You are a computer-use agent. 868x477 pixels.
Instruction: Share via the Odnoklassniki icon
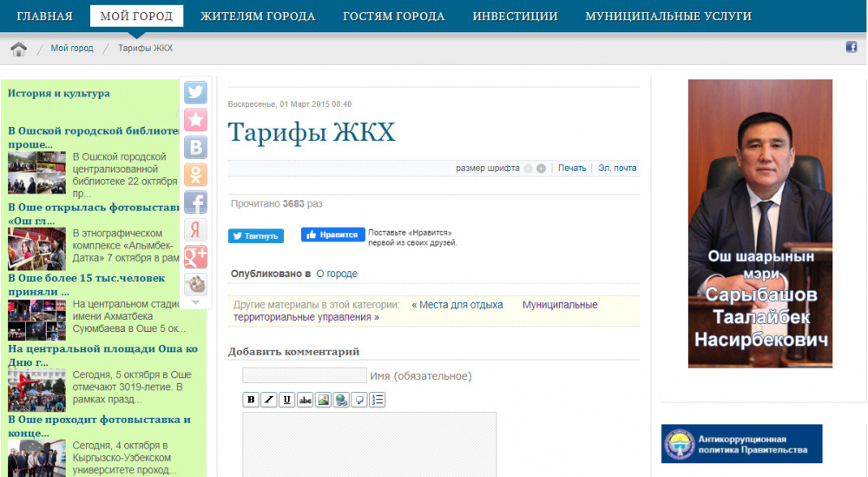(195, 175)
